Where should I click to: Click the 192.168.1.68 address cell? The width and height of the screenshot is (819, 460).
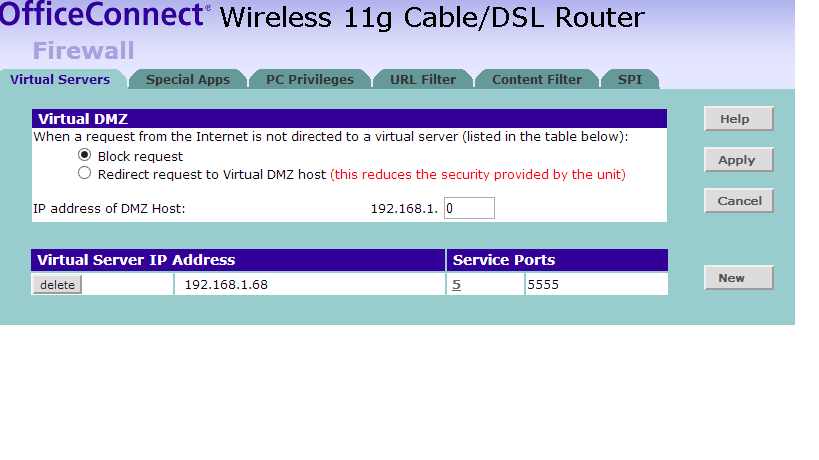tap(226, 285)
